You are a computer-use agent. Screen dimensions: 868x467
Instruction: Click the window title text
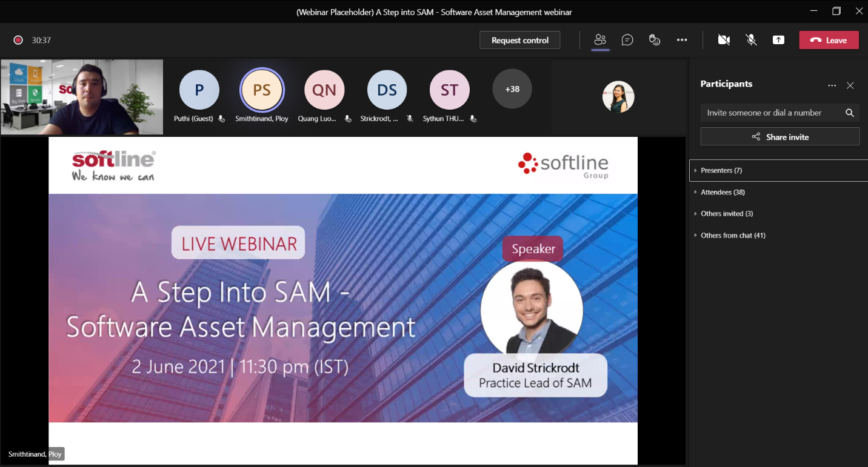(434, 12)
